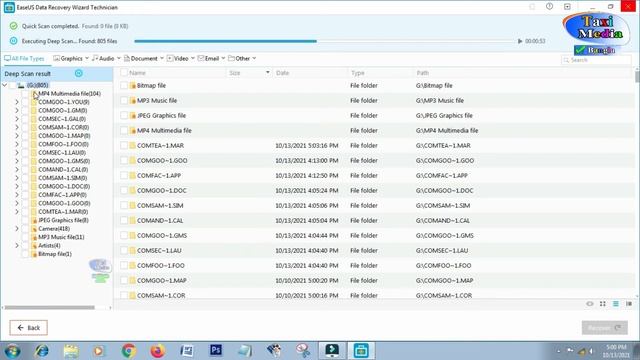Check the COMTEA~1.MAR row checkbox in list
The image size is (640, 360).
pos(124,146)
